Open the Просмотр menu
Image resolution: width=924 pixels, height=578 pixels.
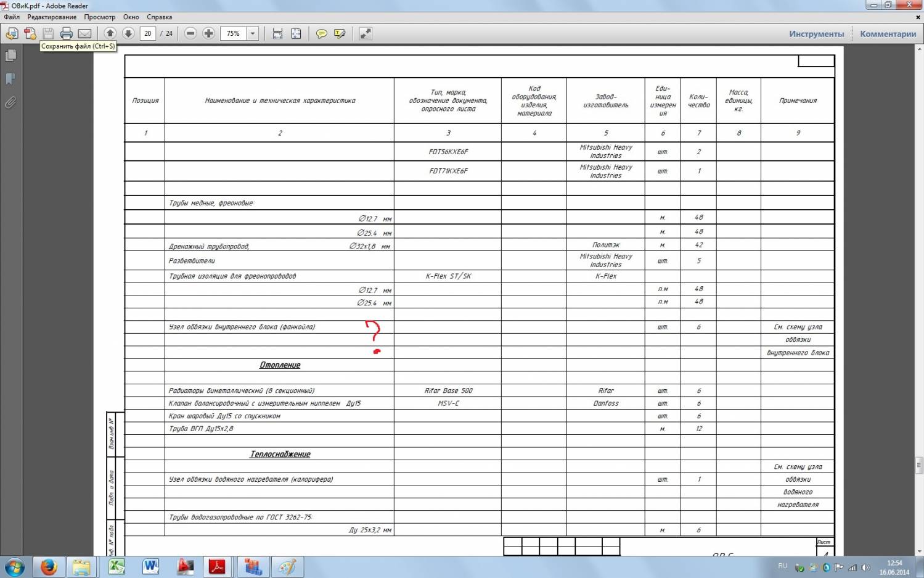99,17
